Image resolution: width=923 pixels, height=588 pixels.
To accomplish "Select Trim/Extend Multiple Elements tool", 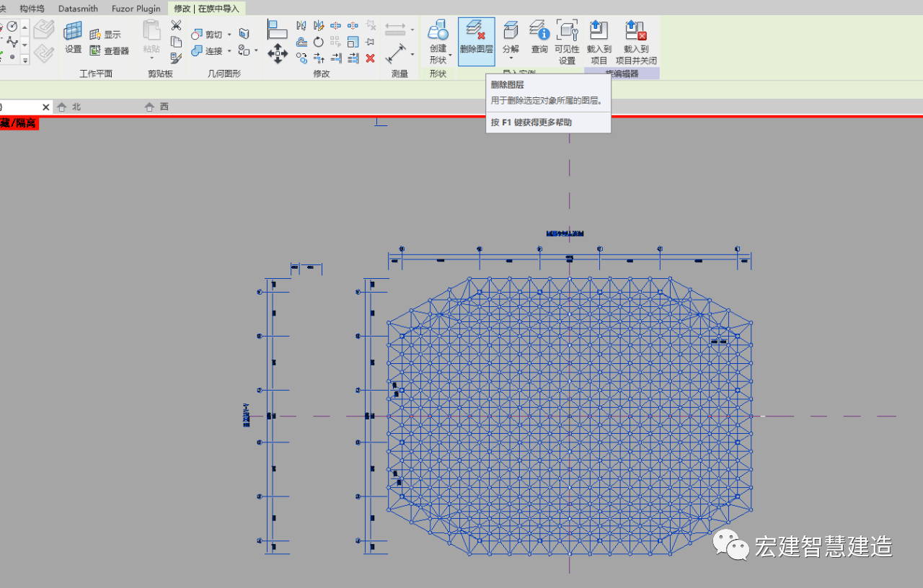I will click(x=353, y=58).
